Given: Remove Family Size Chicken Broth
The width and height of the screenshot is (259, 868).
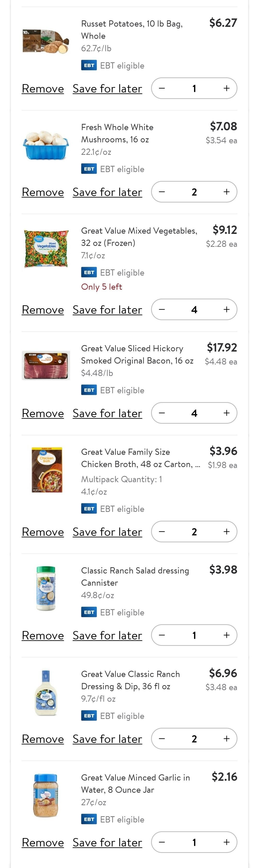Looking at the screenshot, I should 43,532.
